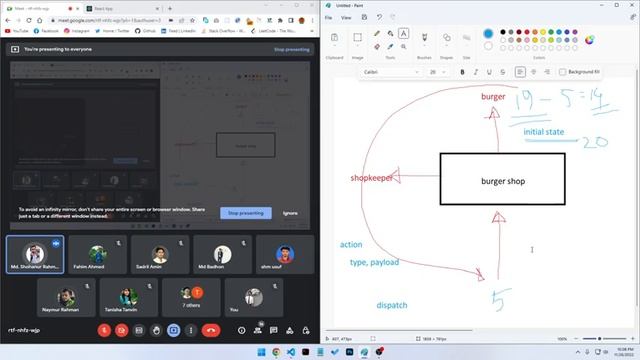Open the View menu in Paint

[x=346, y=18]
